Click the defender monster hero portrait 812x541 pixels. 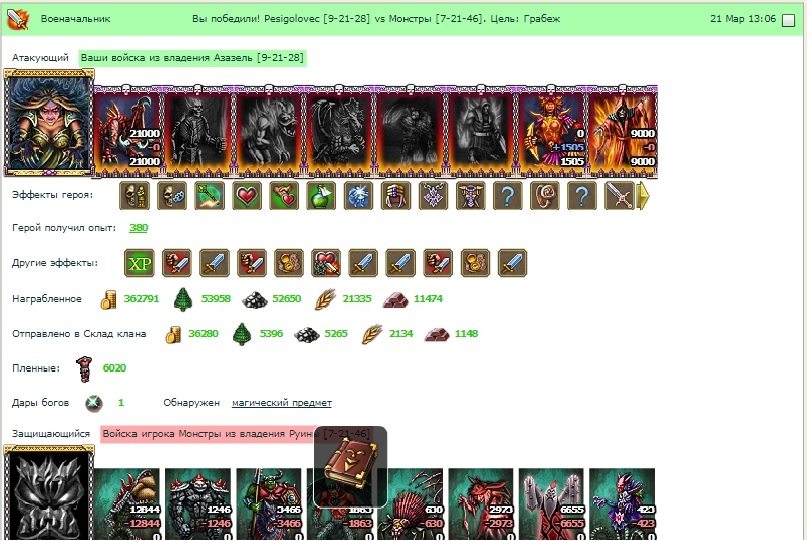[49, 493]
